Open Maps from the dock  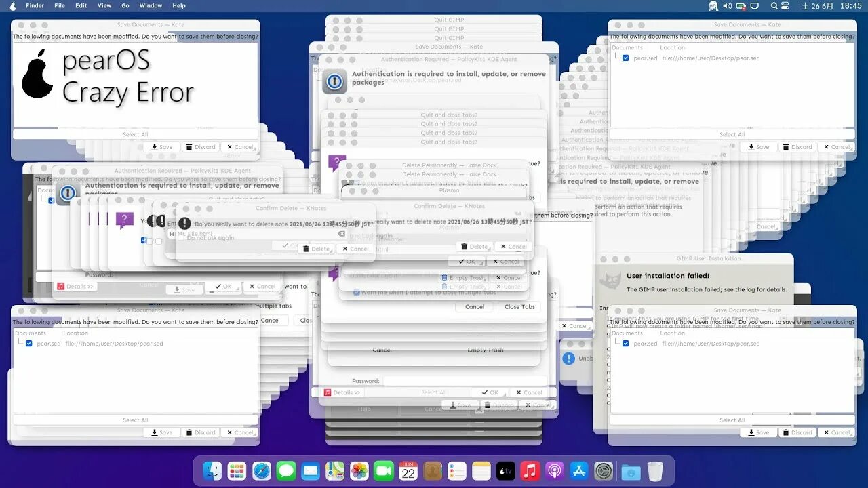[x=335, y=471]
